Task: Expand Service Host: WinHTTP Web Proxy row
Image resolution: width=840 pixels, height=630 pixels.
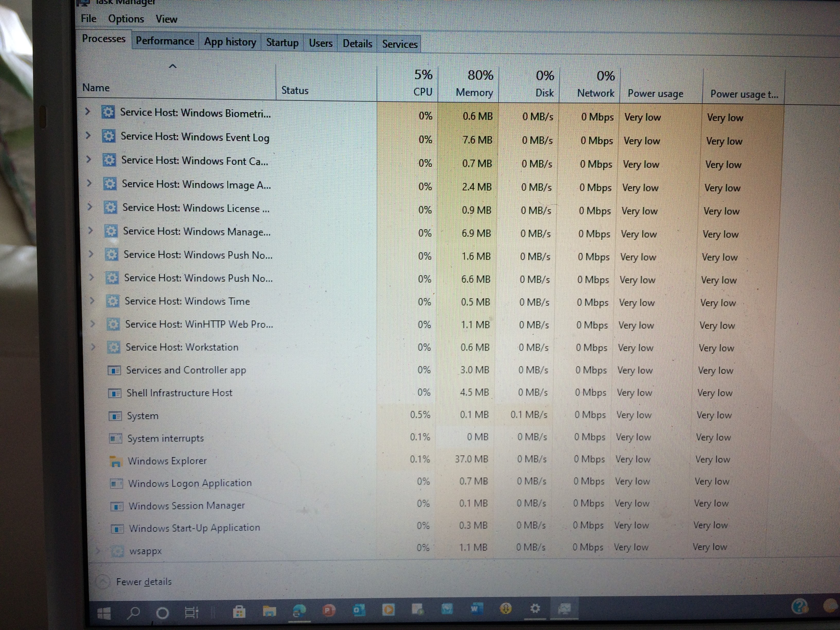Action: (93, 323)
